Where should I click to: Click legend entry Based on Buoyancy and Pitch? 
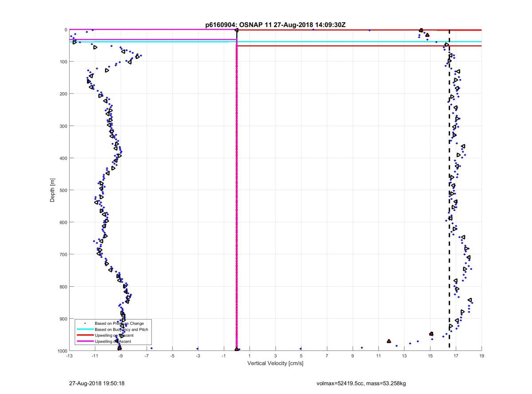(x=121, y=329)
